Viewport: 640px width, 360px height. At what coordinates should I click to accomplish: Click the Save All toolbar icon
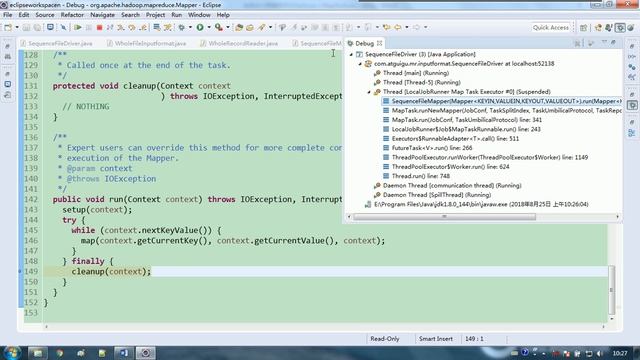pyautogui.click(x=37, y=27)
